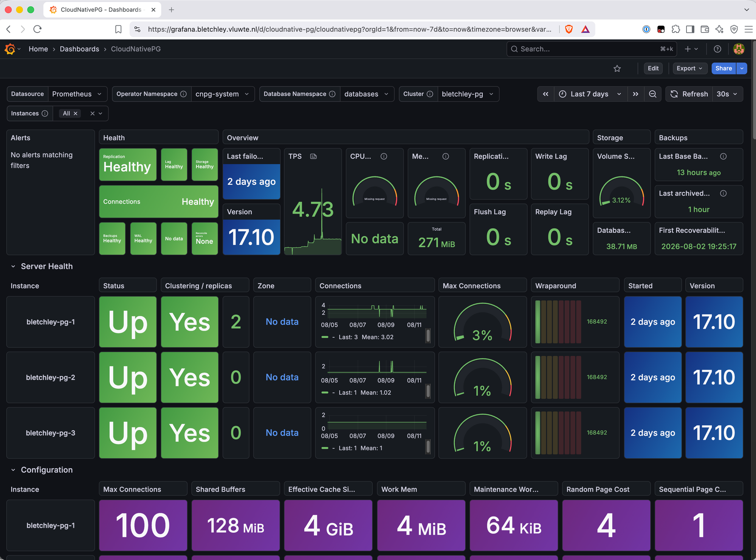Viewport: 756px width, 560px height.
Task: Click the info icon next to Operator Namespace
Action: [x=183, y=94]
